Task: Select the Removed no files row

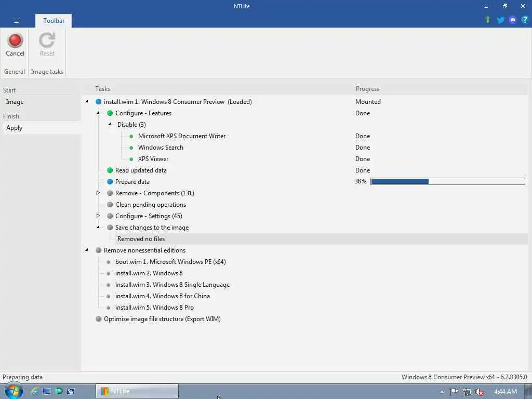Action: tap(321, 239)
